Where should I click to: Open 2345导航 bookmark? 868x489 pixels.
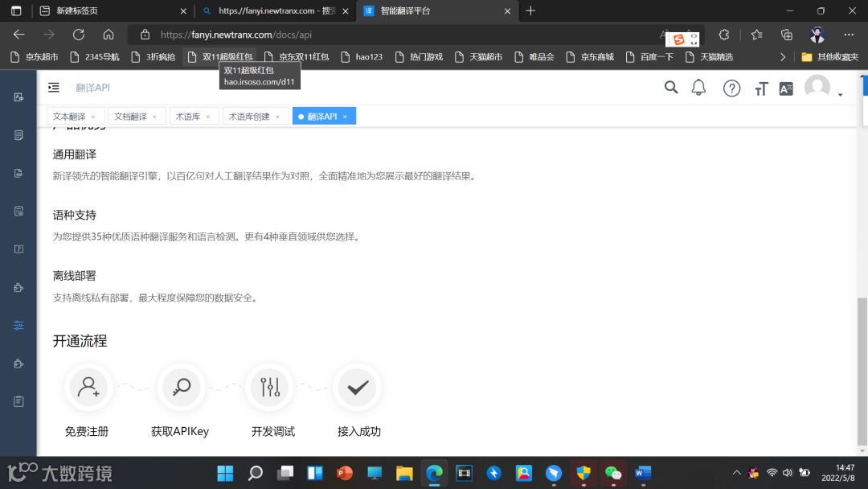click(95, 56)
